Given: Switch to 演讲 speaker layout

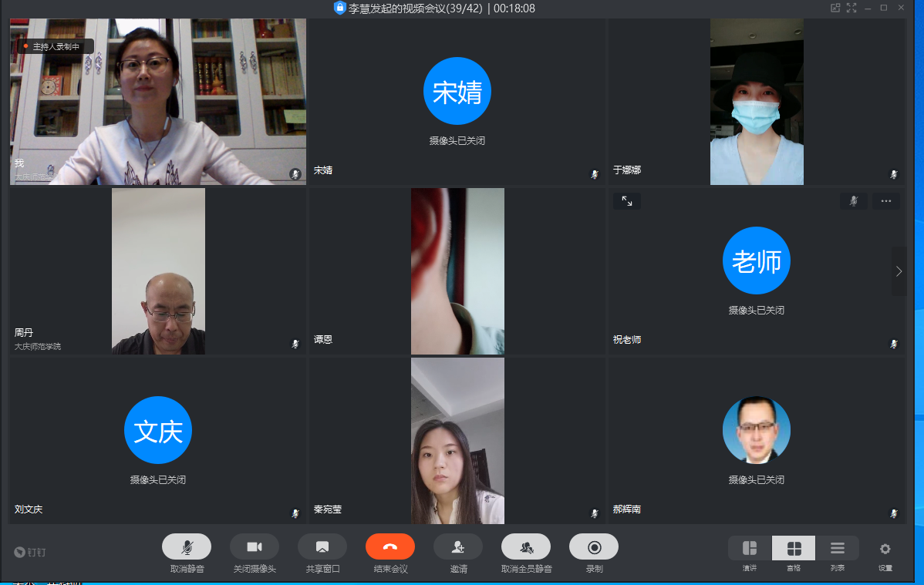Looking at the screenshot, I should pos(750,548).
